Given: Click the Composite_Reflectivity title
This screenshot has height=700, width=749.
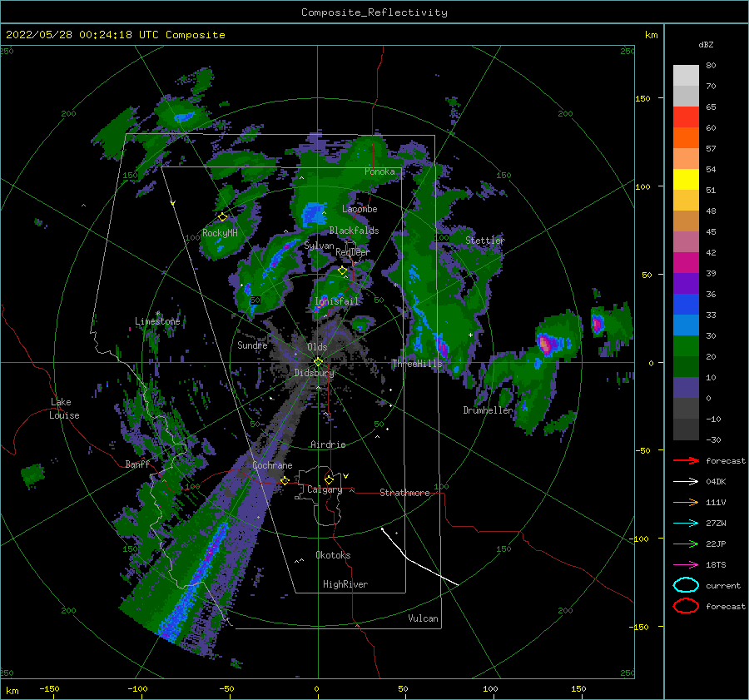Looking at the screenshot, I should (x=374, y=12).
